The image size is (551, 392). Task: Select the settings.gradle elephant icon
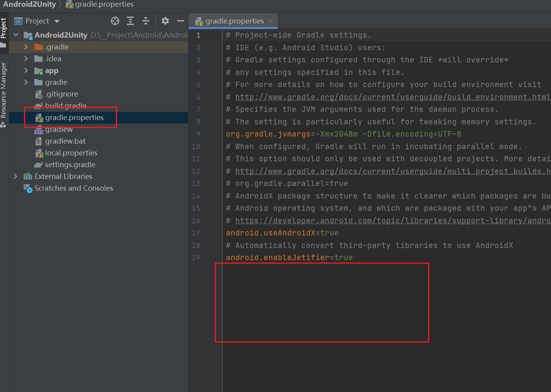tap(38, 165)
